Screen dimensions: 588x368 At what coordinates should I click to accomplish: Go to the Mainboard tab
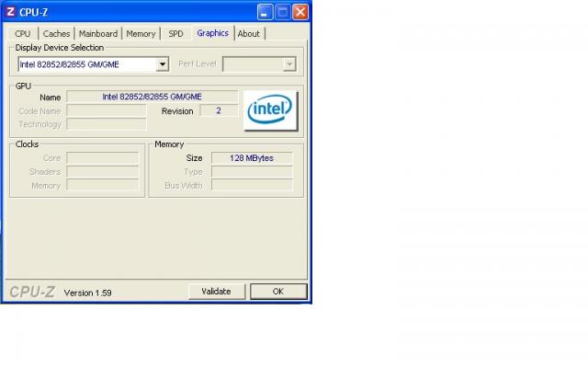click(98, 34)
